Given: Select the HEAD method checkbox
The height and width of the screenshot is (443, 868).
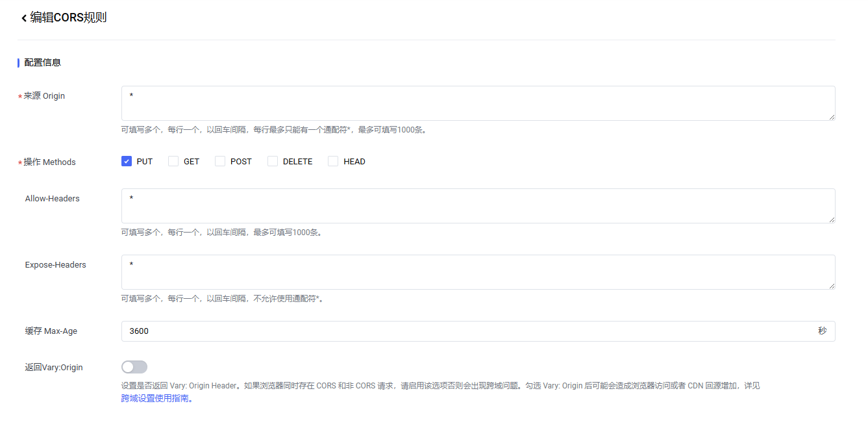Looking at the screenshot, I should [333, 161].
